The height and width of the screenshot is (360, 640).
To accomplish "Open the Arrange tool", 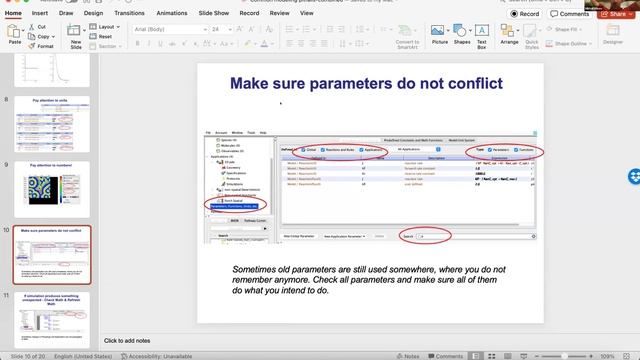I will coord(507,31).
